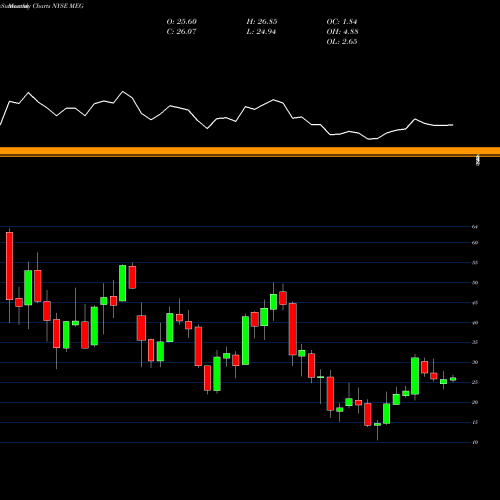Click the low value 'L: 24.94'
Image resolution: width=500 pixels, height=500 pixels.
coord(261,32)
